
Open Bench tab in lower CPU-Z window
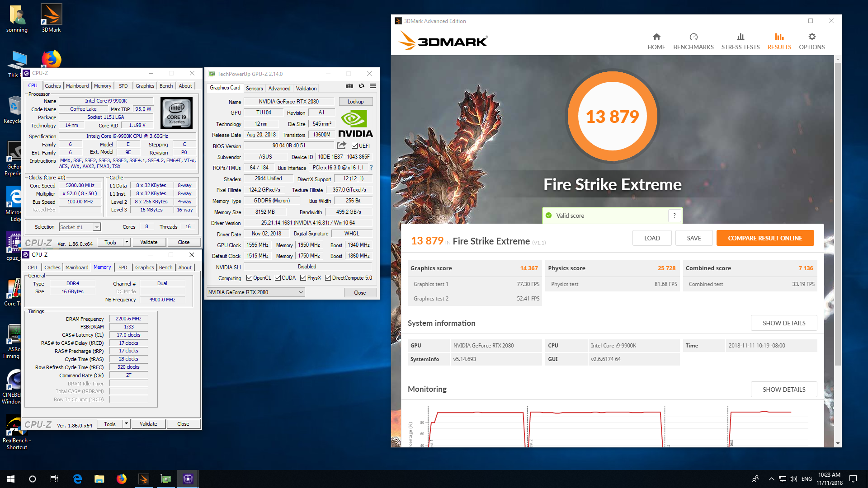(165, 267)
